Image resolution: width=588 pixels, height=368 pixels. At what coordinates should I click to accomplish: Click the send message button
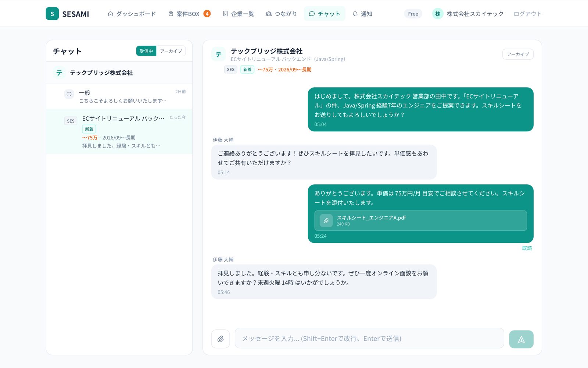pyautogui.click(x=521, y=339)
